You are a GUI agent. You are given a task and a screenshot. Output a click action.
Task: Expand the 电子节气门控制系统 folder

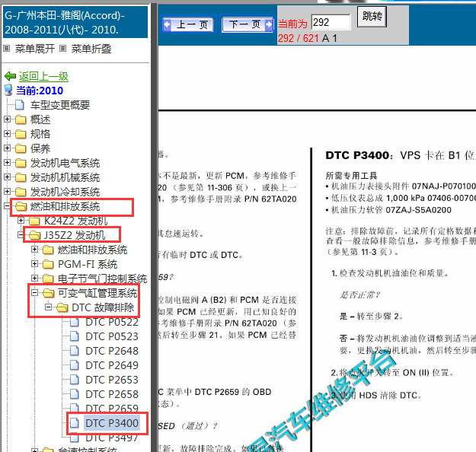pos(34,279)
